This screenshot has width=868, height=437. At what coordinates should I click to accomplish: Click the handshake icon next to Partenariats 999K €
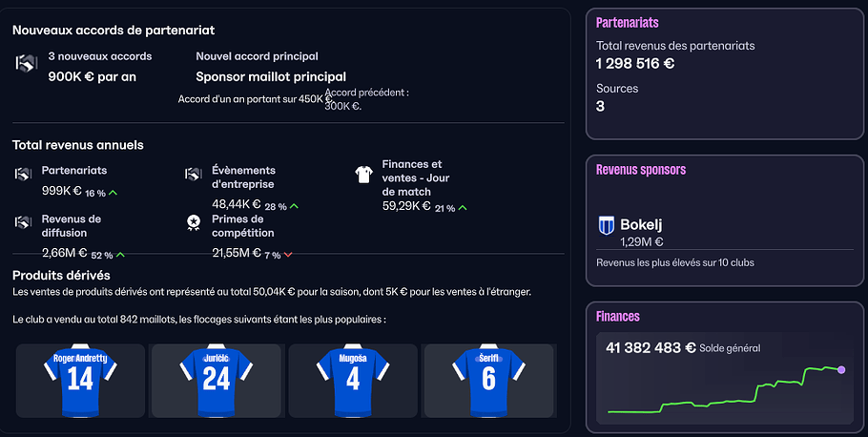pos(24,174)
